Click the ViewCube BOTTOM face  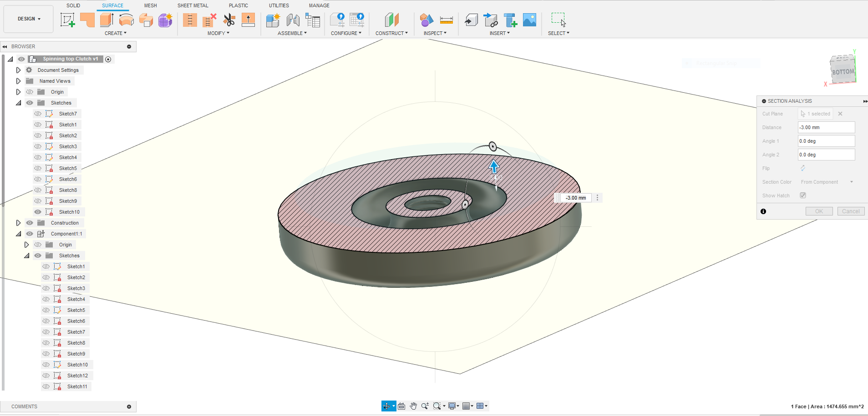(x=843, y=72)
